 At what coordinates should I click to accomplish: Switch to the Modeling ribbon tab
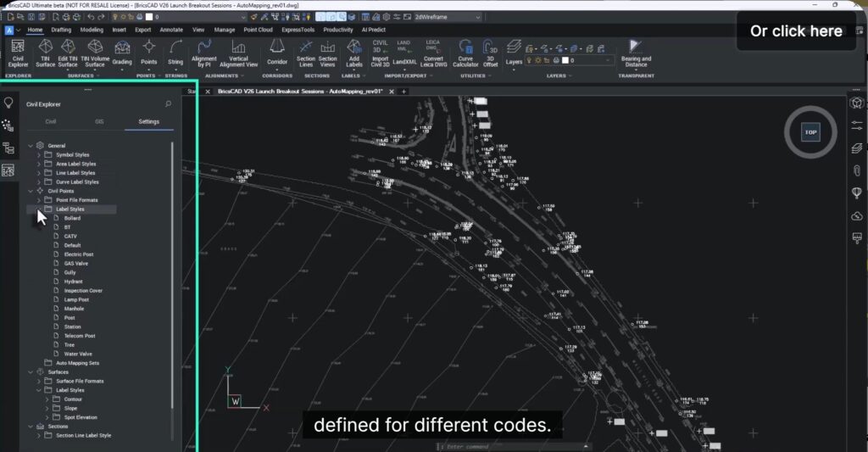[x=92, y=30]
